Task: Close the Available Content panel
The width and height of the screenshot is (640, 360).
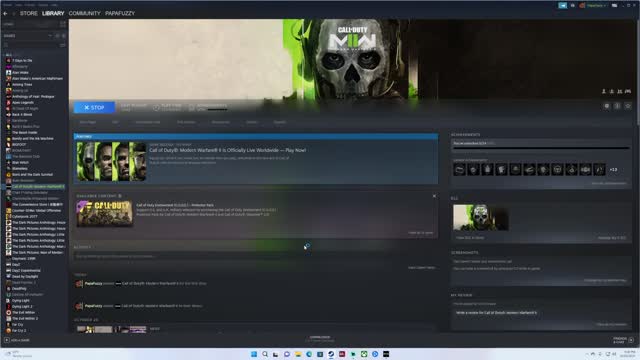Action: coord(434,196)
